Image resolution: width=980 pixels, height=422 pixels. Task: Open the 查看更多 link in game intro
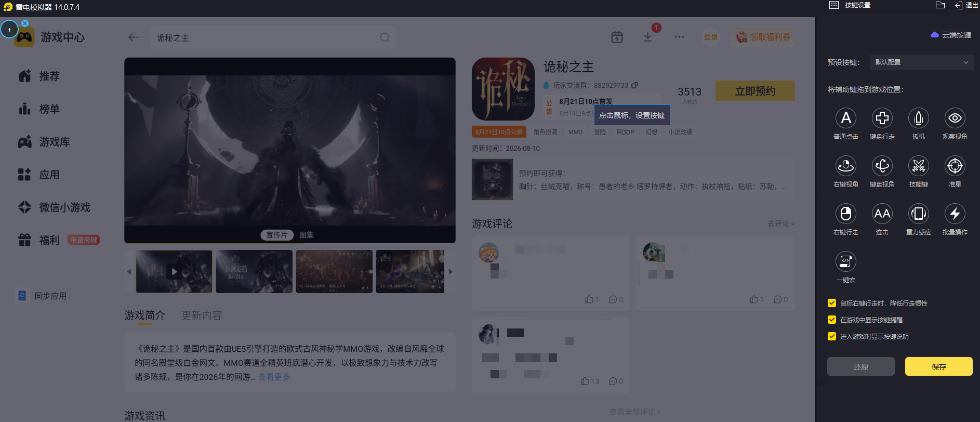coord(274,377)
